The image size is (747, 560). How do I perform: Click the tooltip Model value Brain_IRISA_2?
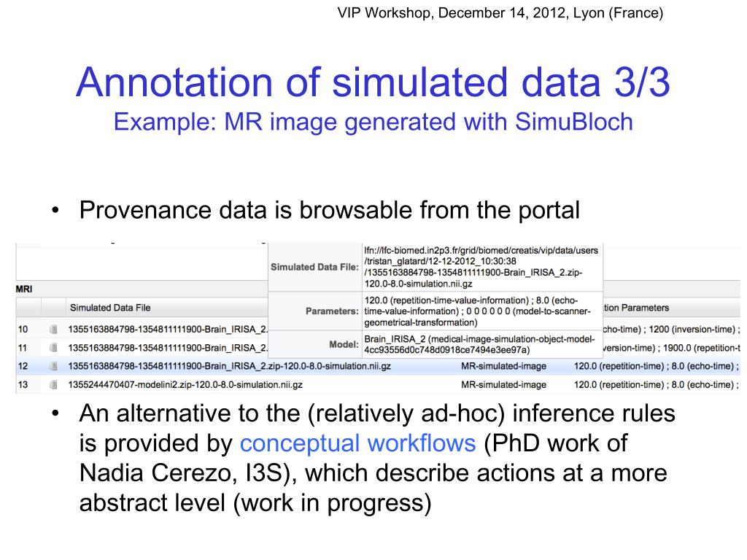coord(479,344)
